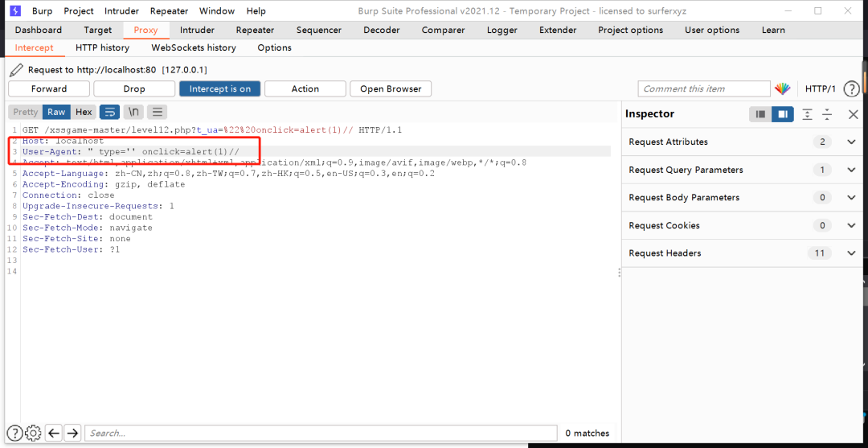
Task: Open the Help menu
Action: click(x=256, y=10)
